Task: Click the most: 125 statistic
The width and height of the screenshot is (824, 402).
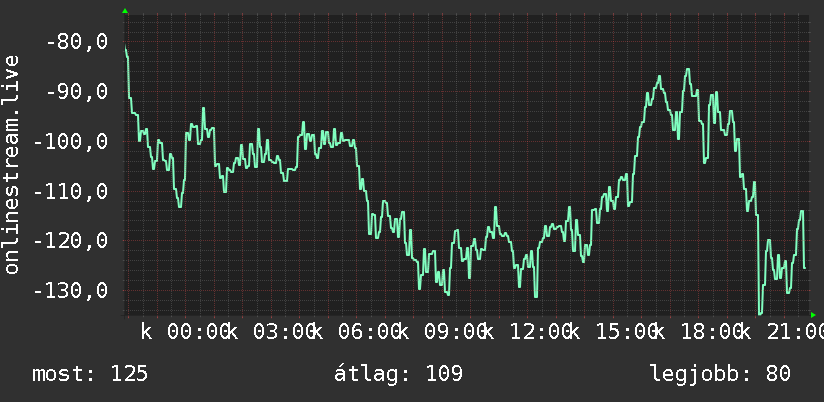Action: [90, 374]
